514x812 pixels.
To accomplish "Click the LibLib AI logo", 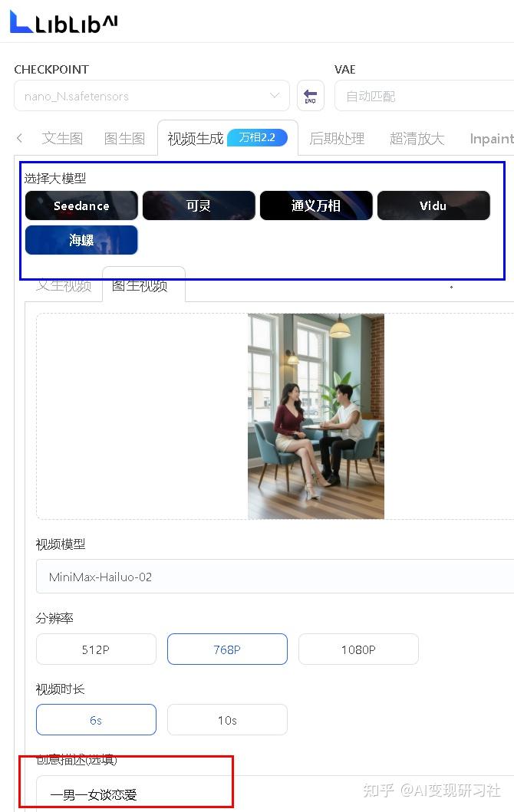I will click(64, 22).
